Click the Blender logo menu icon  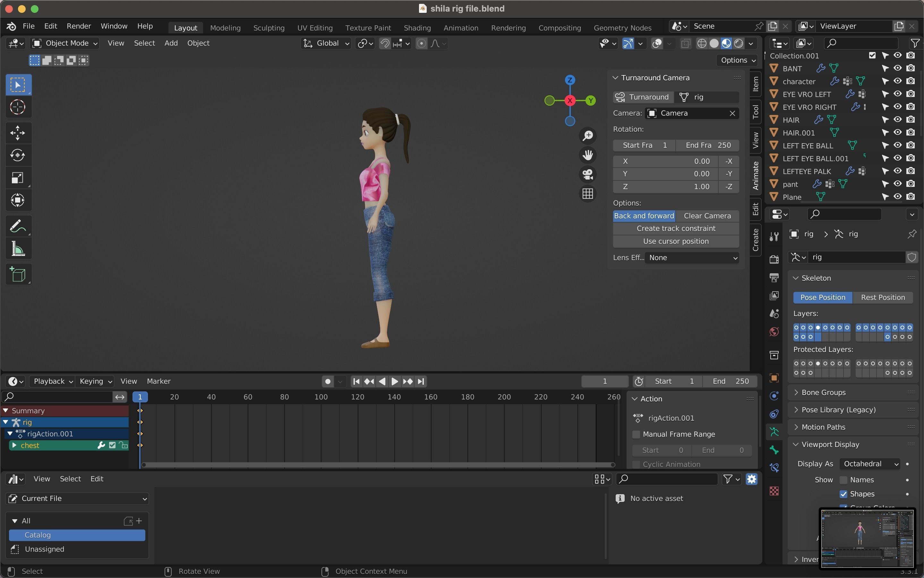(x=11, y=26)
